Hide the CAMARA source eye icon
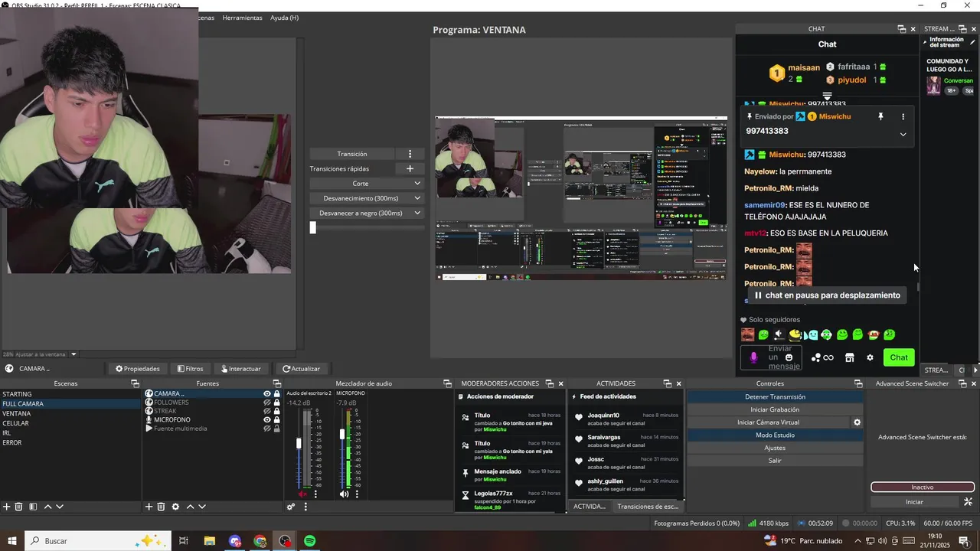This screenshot has height=551, width=980. tap(267, 394)
